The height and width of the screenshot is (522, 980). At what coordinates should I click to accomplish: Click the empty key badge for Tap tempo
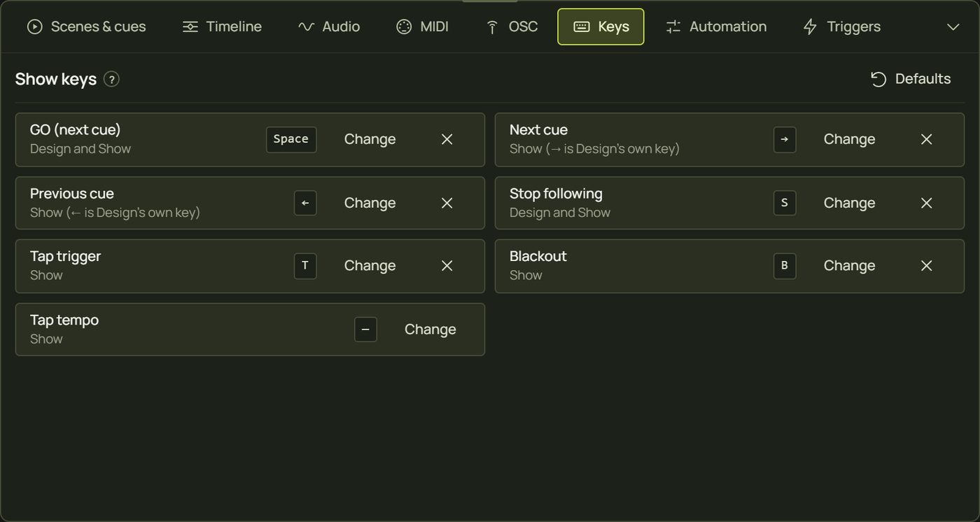point(365,330)
